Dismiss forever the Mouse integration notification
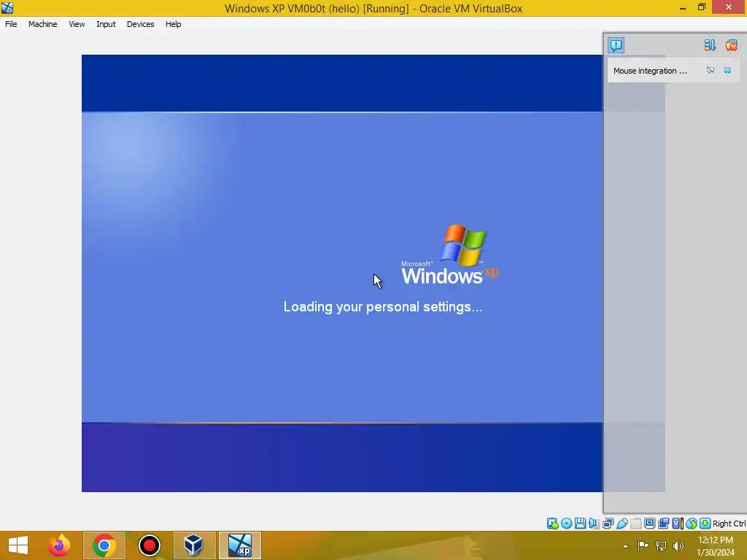 (x=711, y=71)
